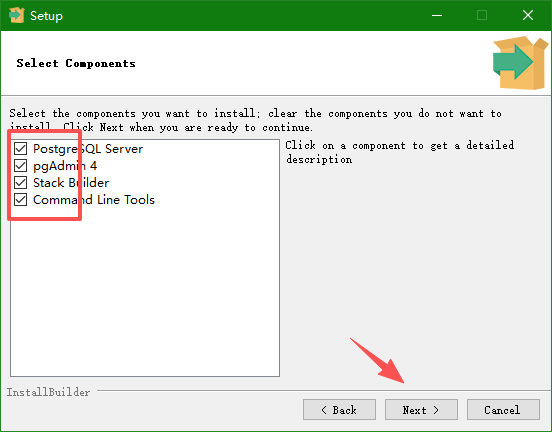Click the InstallBuilder label

[49, 392]
